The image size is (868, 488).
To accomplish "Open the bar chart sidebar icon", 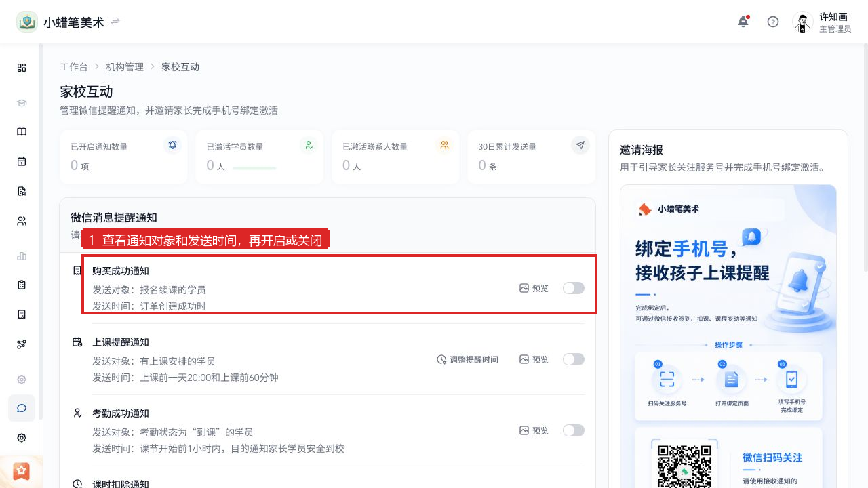I will pyautogui.click(x=22, y=256).
